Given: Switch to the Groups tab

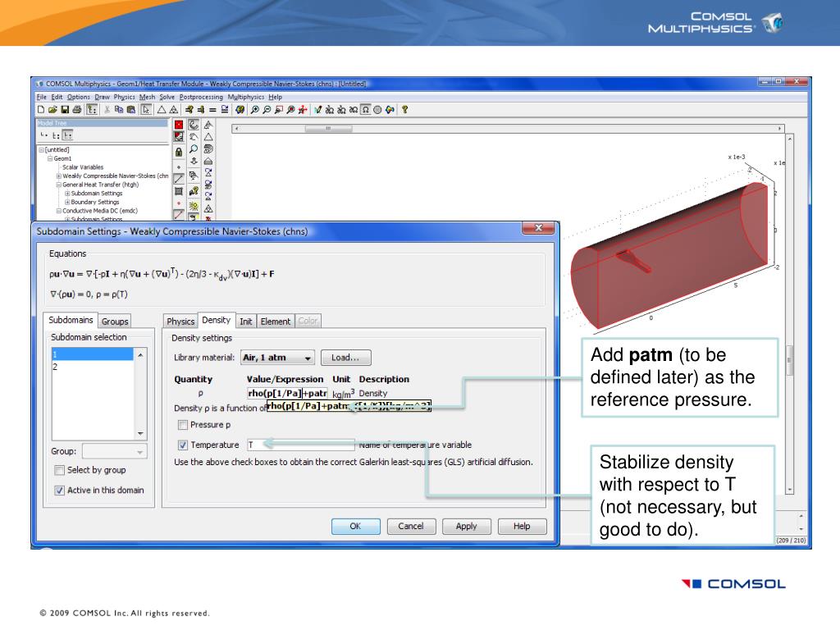Looking at the screenshot, I should point(115,322).
